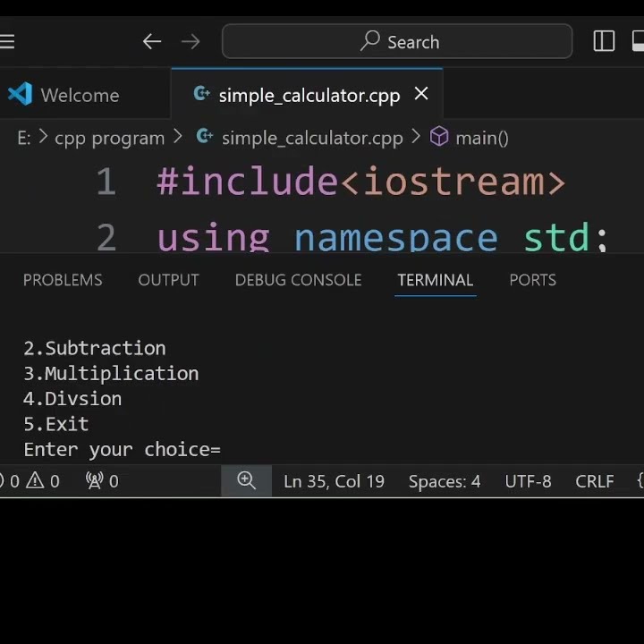Open the hamburger application menu
Image resolution: width=644 pixels, height=644 pixels.
[x=7, y=41]
